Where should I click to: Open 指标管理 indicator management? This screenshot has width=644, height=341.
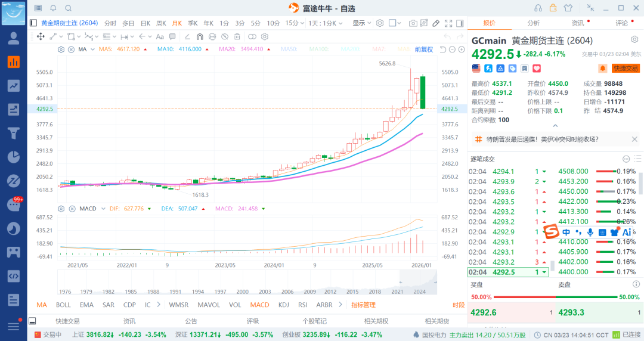363,305
